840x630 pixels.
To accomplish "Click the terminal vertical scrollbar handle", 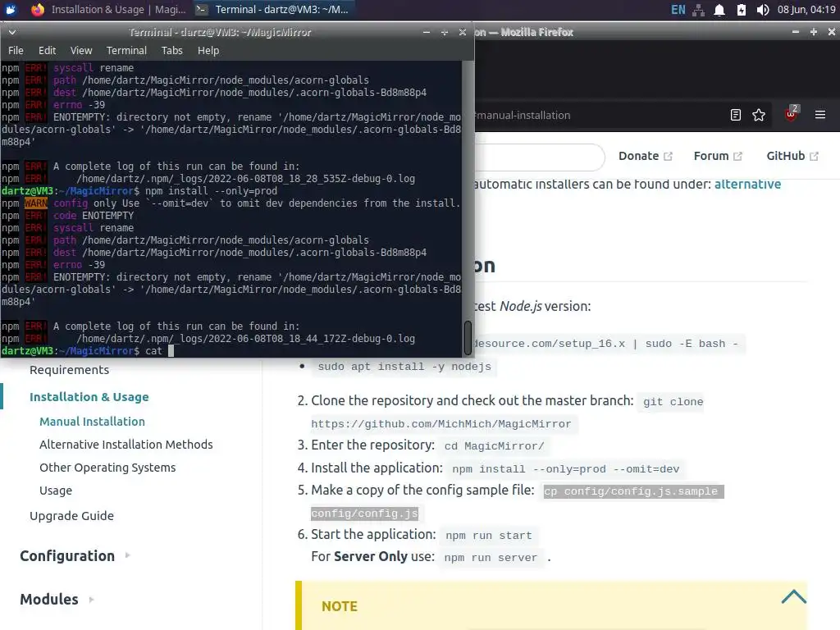I will (x=468, y=337).
